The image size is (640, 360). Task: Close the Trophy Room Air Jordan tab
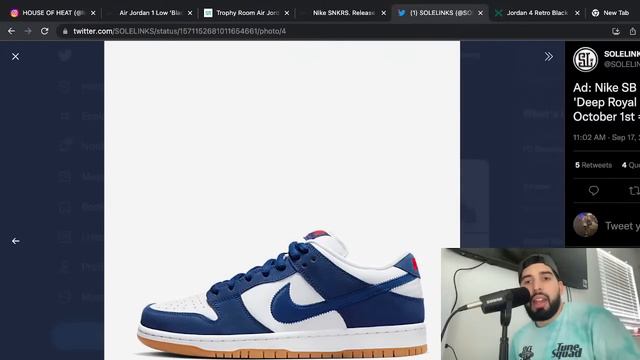(287, 13)
